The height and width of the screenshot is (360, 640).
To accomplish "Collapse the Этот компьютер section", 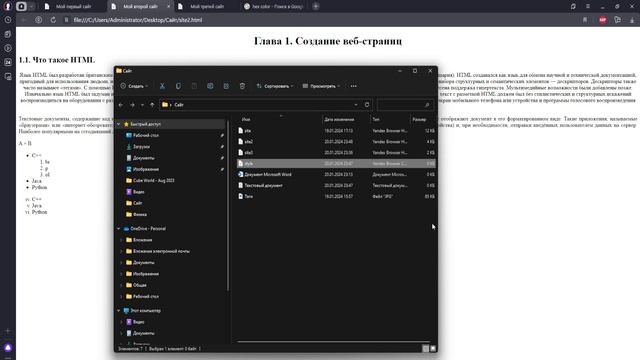I will [119, 311].
